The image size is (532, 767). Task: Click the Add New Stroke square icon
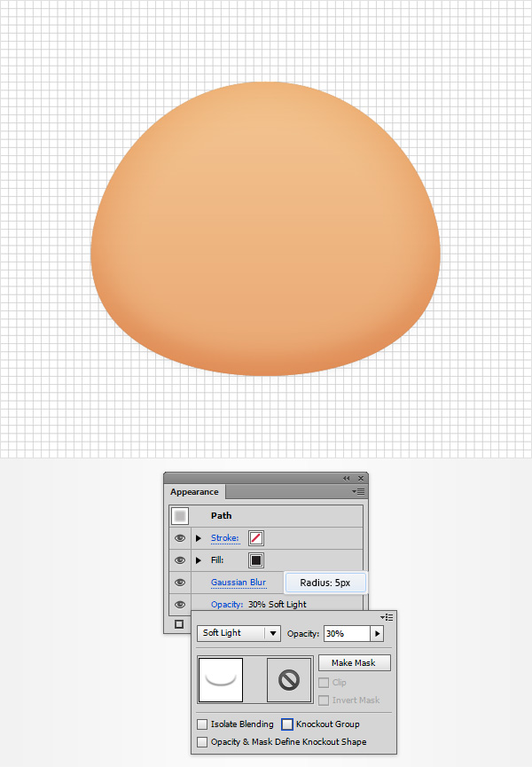pyautogui.click(x=179, y=624)
